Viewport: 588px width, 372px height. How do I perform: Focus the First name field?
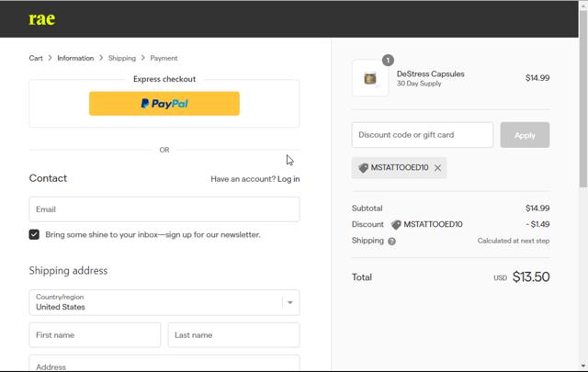point(95,335)
